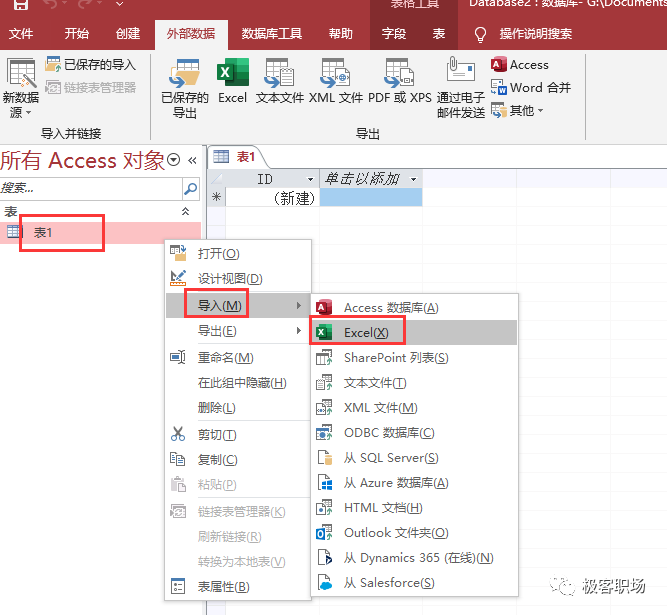This screenshot has height=615, width=667.
Task: Choose ODBC 数据库(C) in import submenu
Action: (x=414, y=433)
